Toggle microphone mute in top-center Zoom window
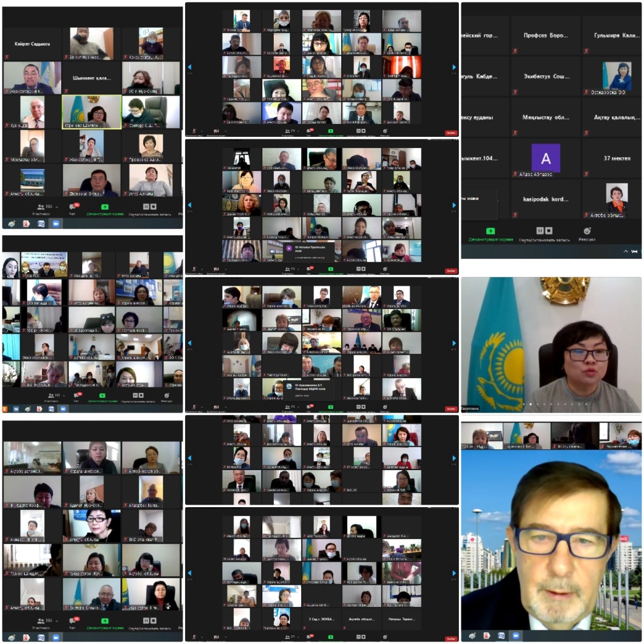The height and width of the screenshot is (644, 644). click(194, 131)
